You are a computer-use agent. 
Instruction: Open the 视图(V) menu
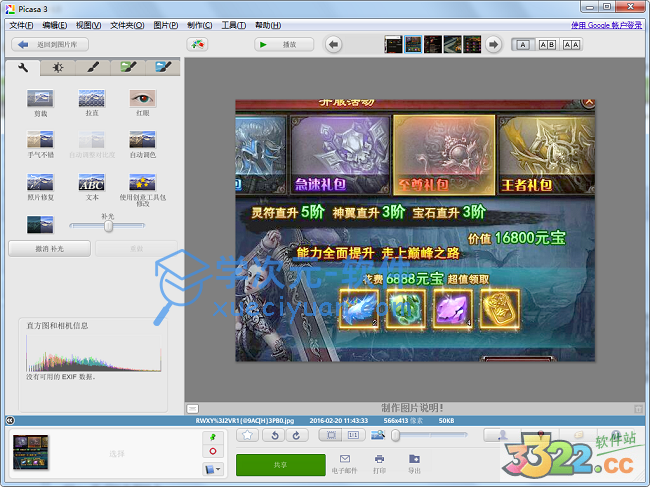pos(88,25)
